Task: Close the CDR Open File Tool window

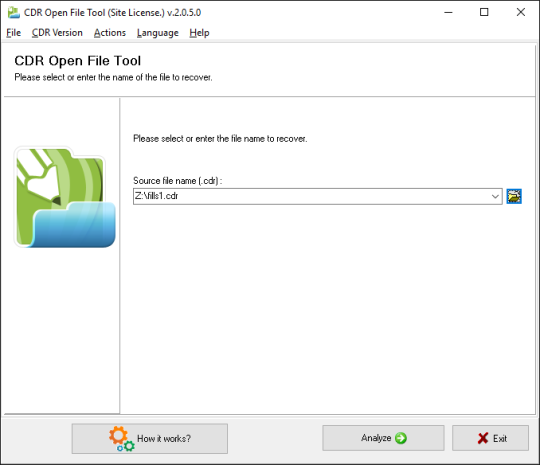Action: pos(521,12)
